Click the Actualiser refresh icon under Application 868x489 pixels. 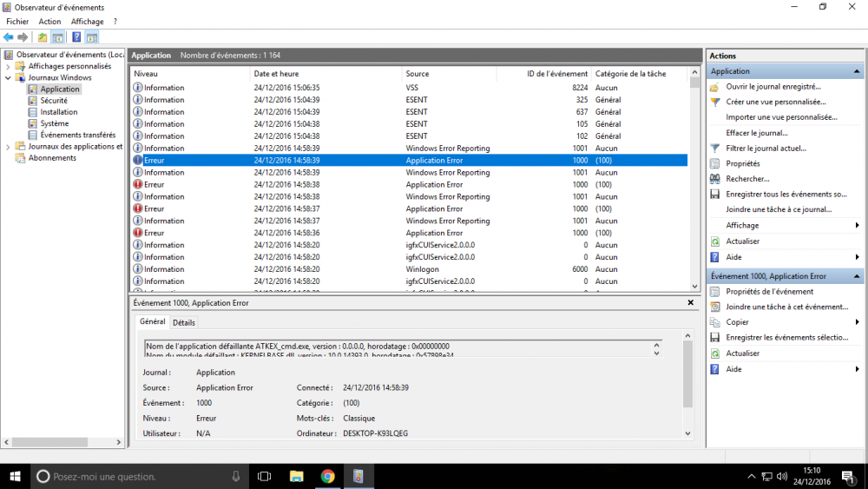714,241
